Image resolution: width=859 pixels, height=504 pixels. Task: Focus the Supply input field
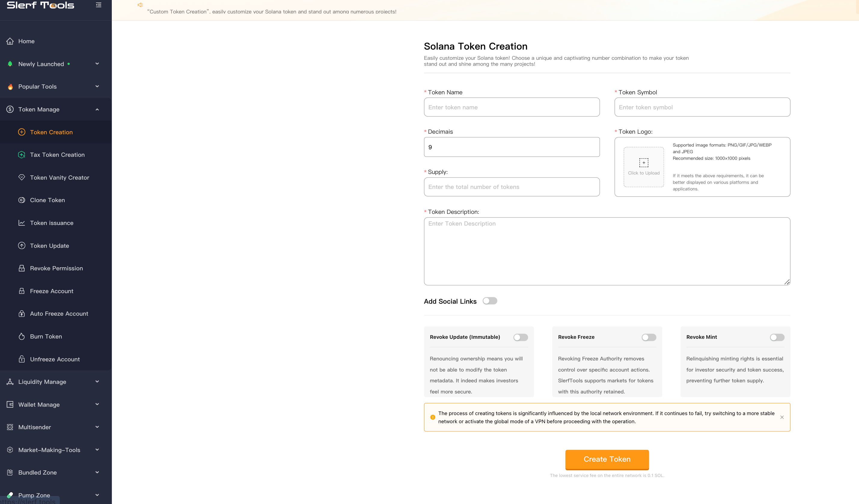click(x=512, y=187)
